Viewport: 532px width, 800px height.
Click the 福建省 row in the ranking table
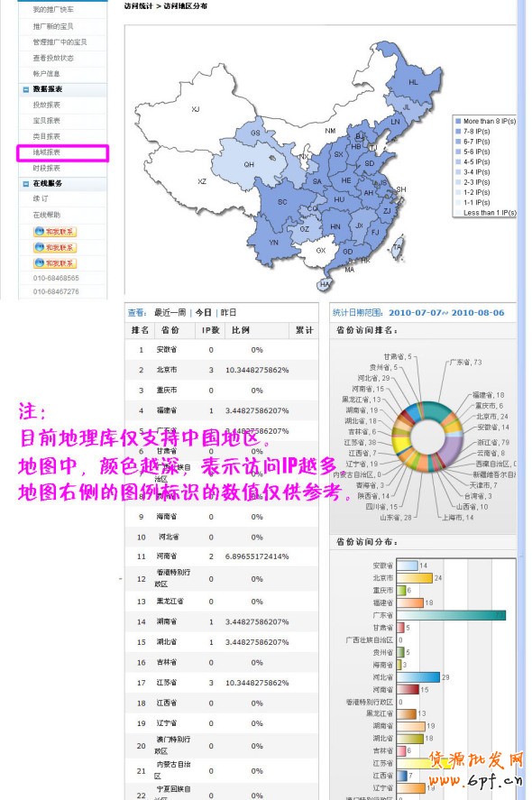(x=222, y=410)
